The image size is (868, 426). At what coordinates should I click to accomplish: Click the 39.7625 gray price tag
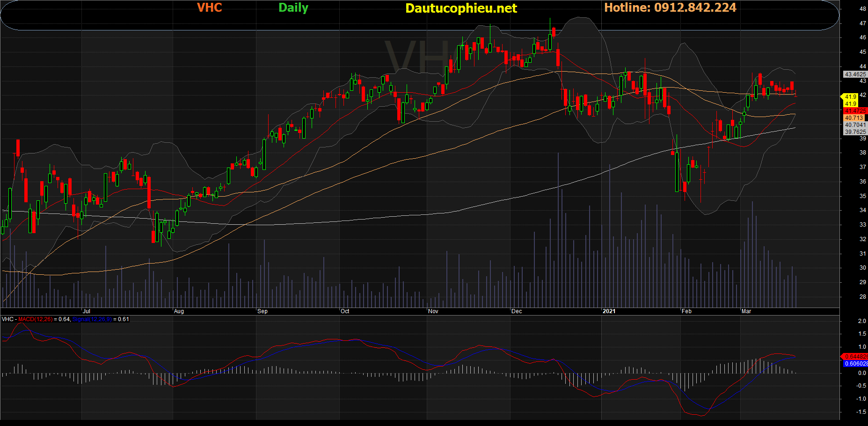click(855, 132)
